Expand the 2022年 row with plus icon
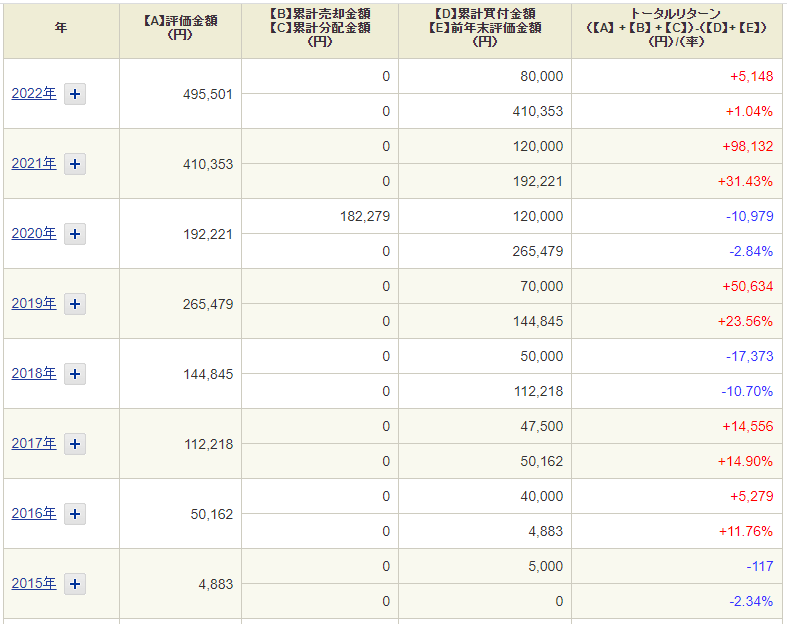The height and width of the screenshot is (624, 787). (75, 94)
